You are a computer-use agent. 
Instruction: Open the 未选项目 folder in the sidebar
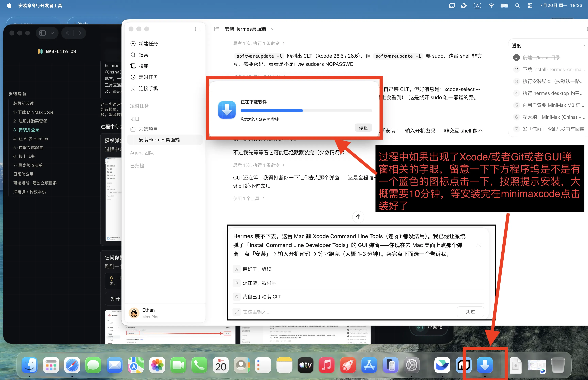(x=144, y=129)
